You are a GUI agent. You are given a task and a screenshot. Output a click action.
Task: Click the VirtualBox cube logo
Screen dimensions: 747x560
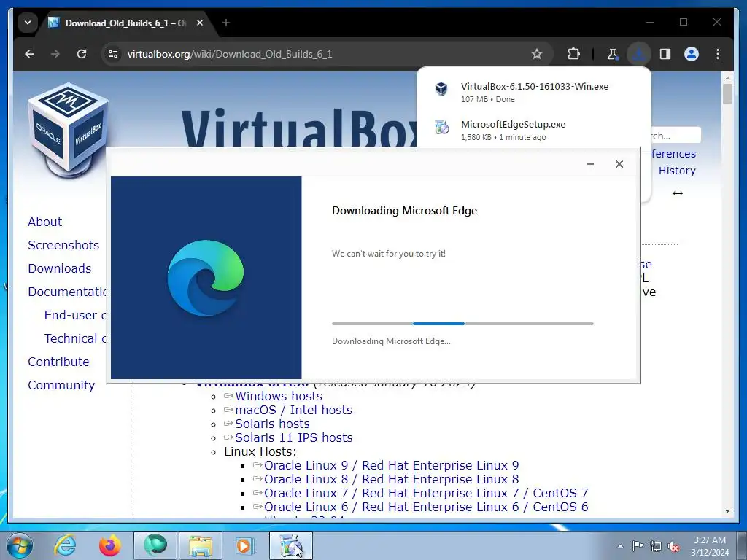click(x=69, y=131)
